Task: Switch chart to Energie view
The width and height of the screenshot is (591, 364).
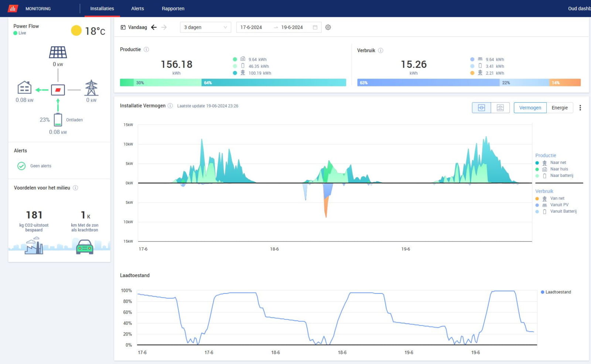Action: point(559,108)
